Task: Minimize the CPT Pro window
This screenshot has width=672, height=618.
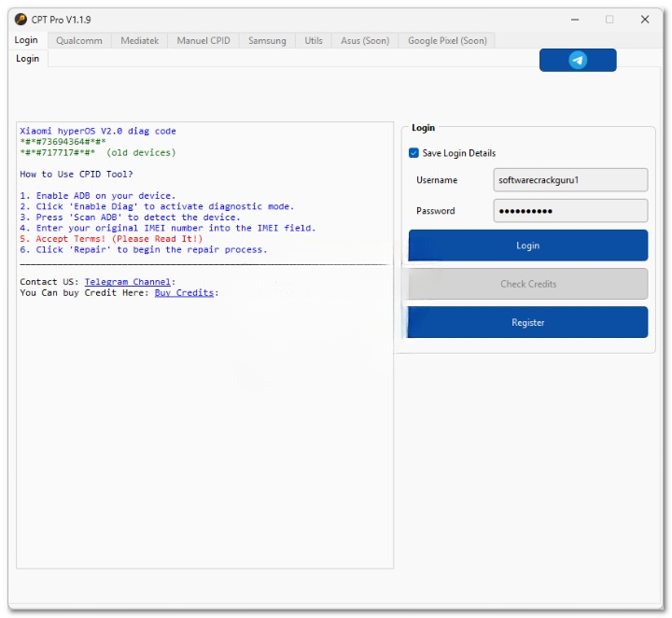Action: click(x=575, y=20)
